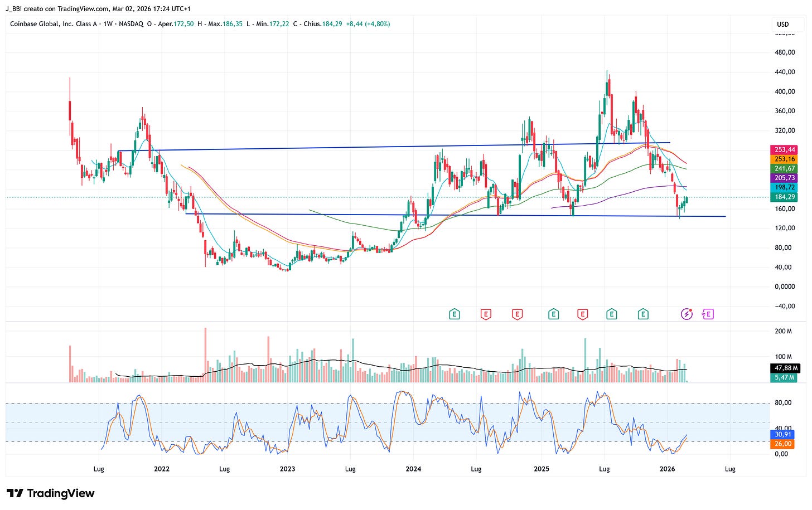Open the last green E marker before the lightning icon
The image size is (812, 510).
point(643,314)
